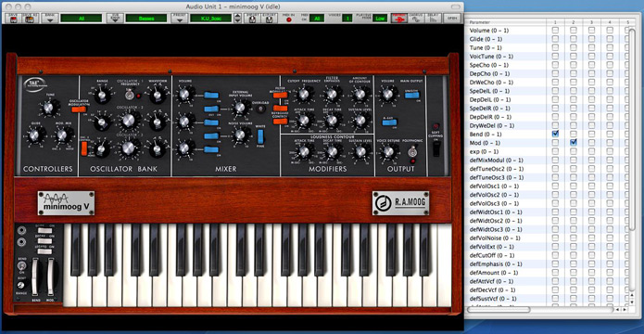Click the Glide knob in Controllers
This screenshot has width=644, height=334.
click(x=34, y=135)
